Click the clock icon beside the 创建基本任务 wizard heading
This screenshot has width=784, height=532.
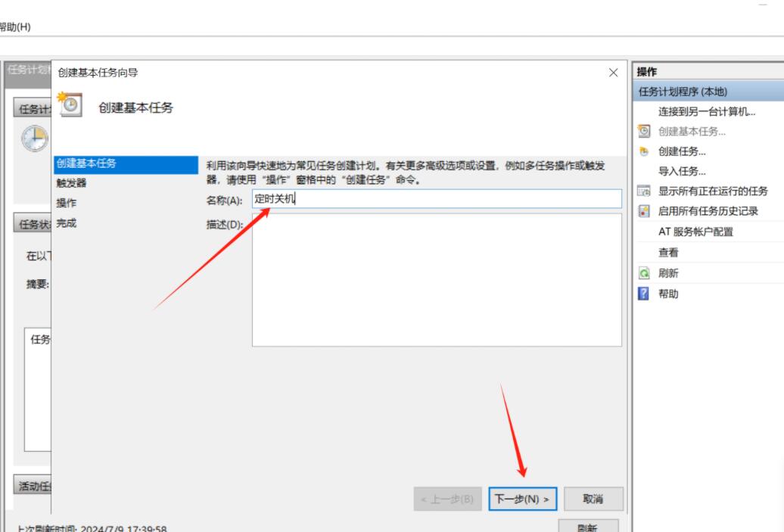click(x=69, y=104)
